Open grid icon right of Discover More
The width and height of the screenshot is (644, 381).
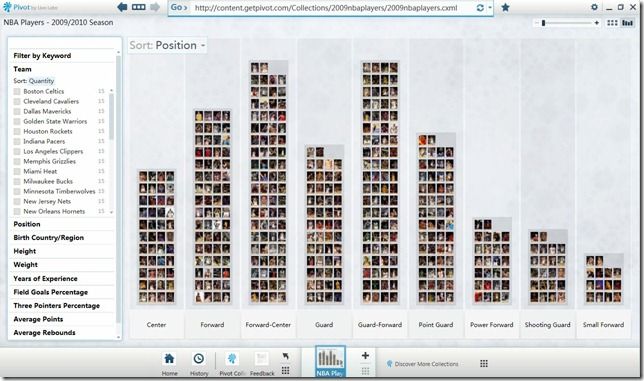[484, 363]
